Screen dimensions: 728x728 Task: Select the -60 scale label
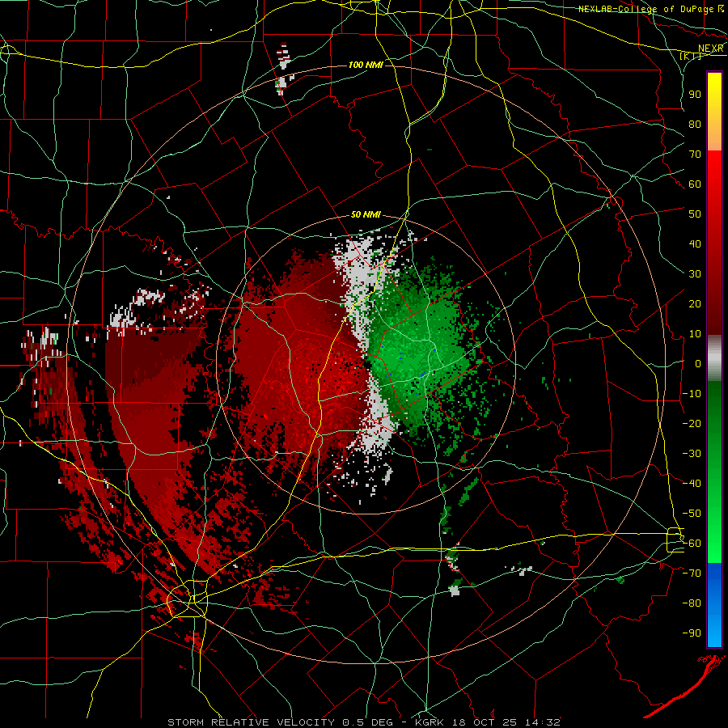(692, 544)
